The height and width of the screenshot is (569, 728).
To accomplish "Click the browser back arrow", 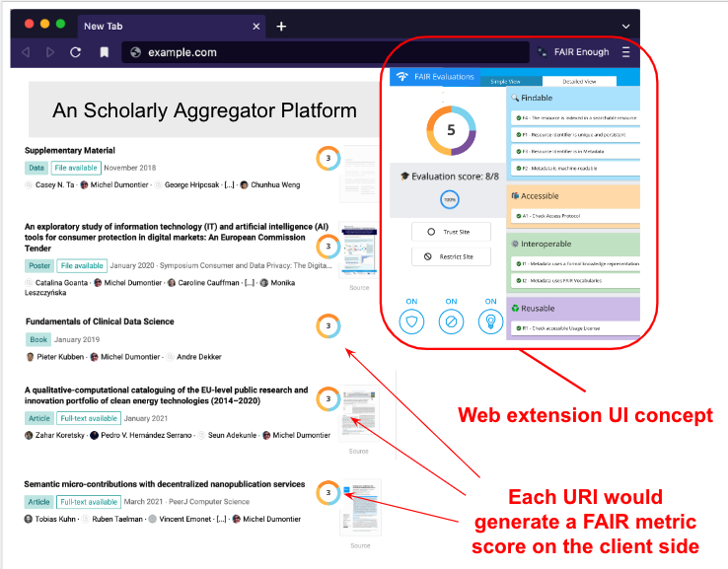I will point(26,52).
